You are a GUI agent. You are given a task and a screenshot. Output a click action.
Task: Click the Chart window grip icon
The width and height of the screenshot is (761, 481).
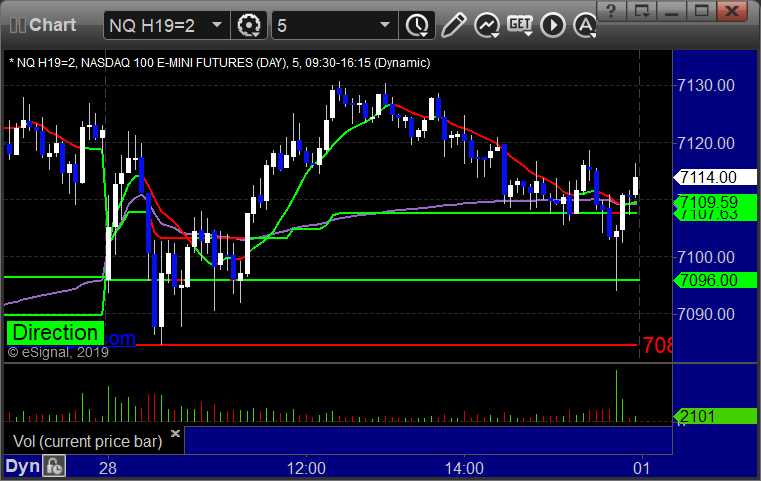point(17,25)
